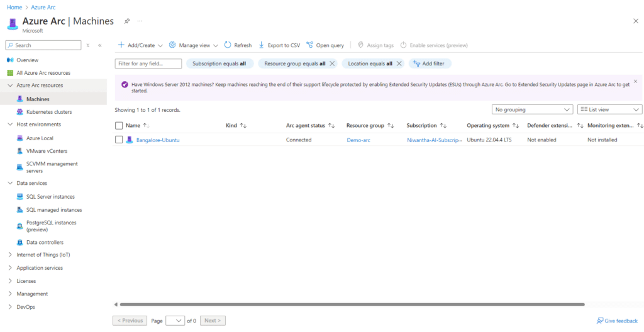Image resolution: width=644 pixels, height=332 pixels.
Task: Collapse the sidebar with double-chevron icon
Action: pos(100,45)
